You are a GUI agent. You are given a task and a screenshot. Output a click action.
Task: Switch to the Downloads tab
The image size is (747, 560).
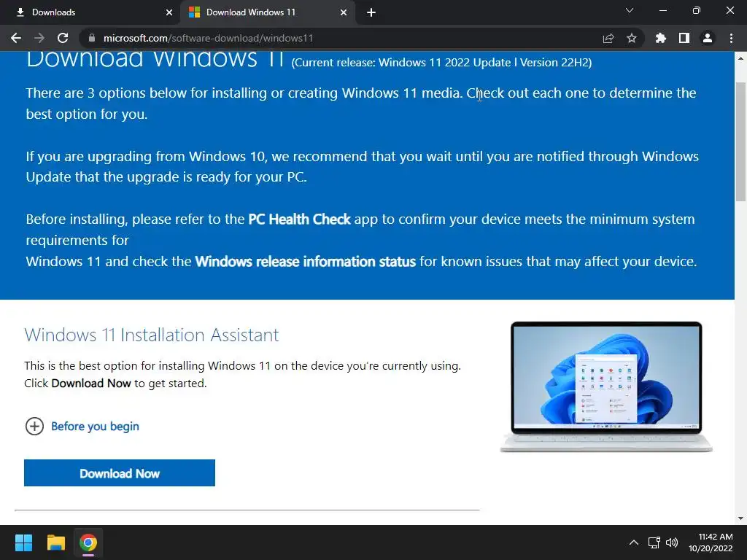pyautogui.click(x=90, y=12)
